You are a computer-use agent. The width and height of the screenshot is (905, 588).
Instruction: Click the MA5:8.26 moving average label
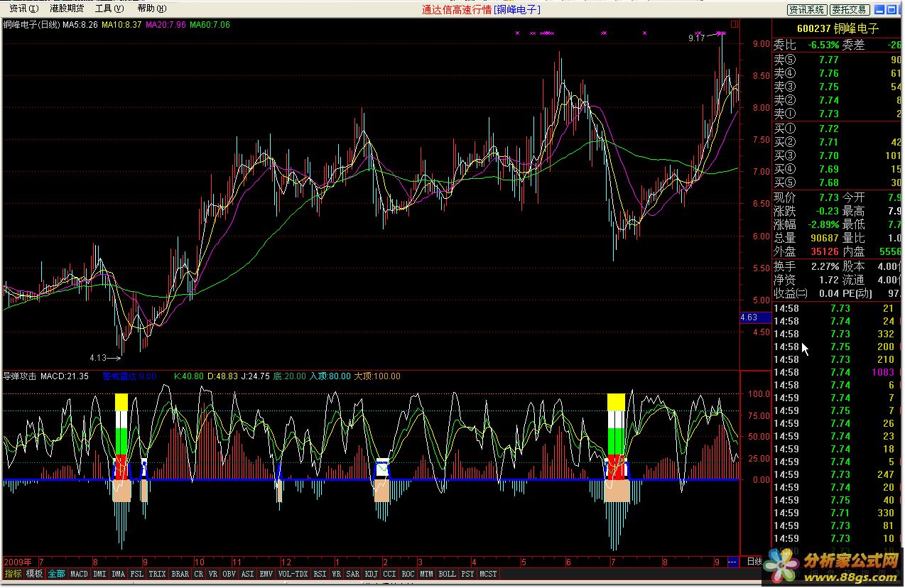click(80, 24)
